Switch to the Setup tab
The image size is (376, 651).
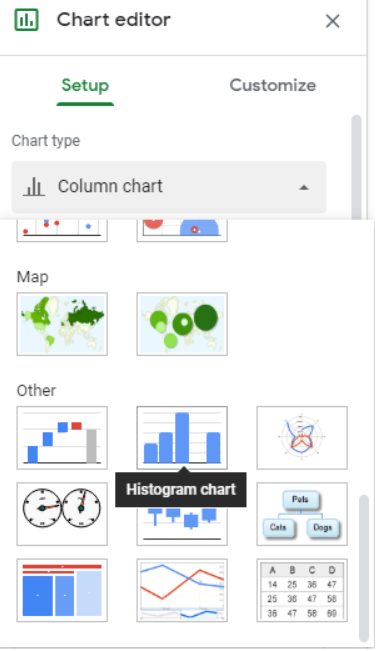click(x=85, y=86)
